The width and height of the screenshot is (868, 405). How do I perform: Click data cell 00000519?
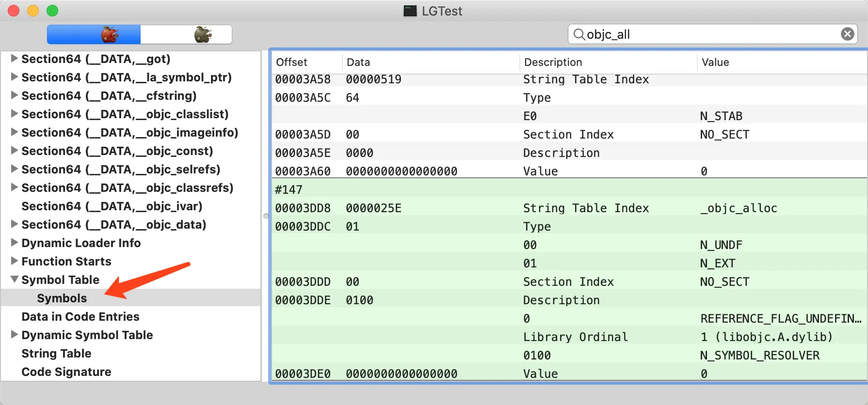[x=373, y=79]
